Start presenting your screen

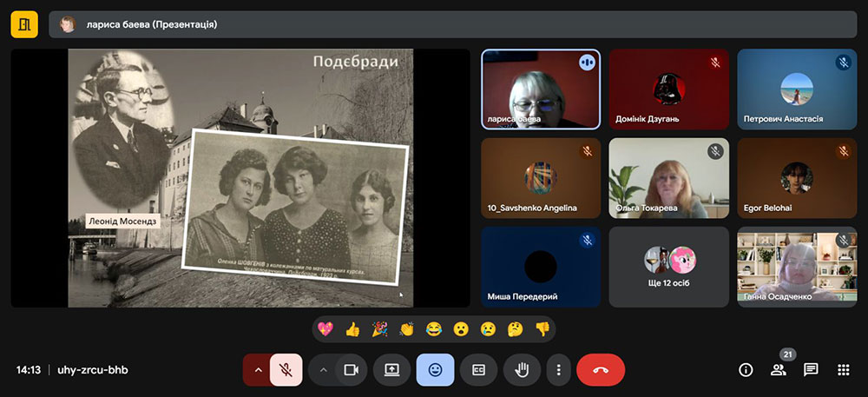tap(391, 369)
